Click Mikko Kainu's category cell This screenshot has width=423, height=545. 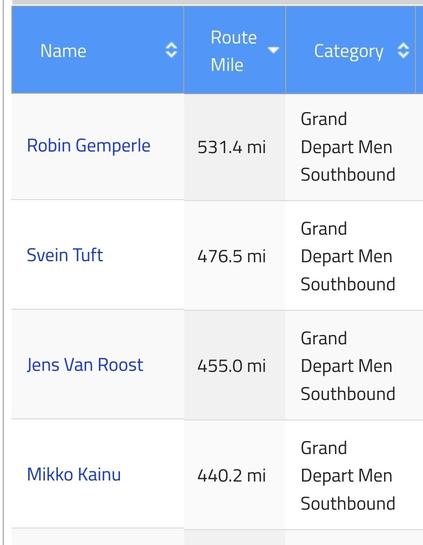(x=354, y=475)
